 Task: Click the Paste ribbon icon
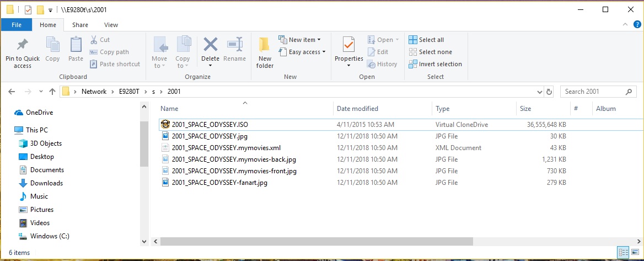76,45
